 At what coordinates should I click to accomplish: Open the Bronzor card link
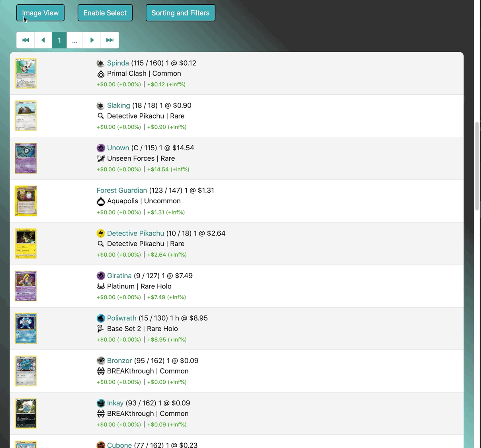tap(119, 360)
